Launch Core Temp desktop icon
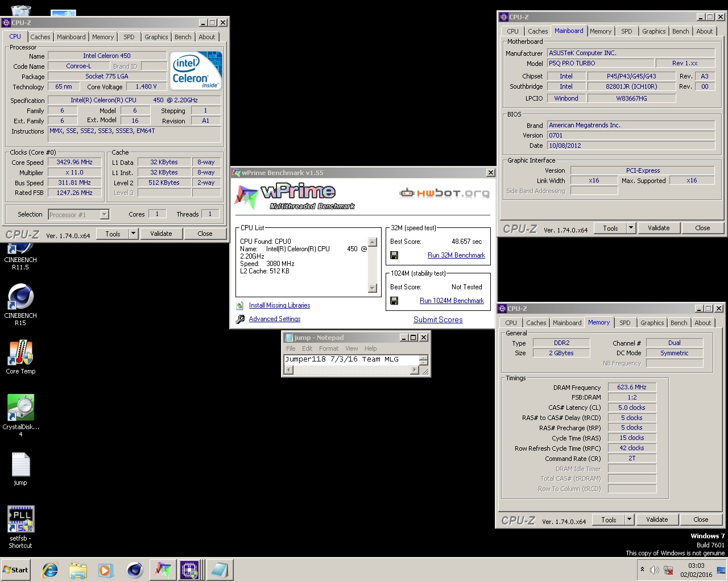Viewport: 728px width, 582px height. click(x=20, y=357)
